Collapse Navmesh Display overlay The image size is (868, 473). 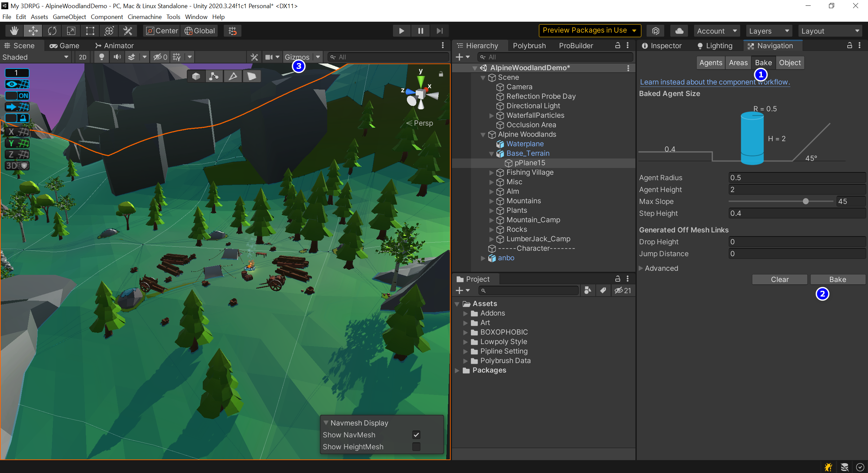326,423
